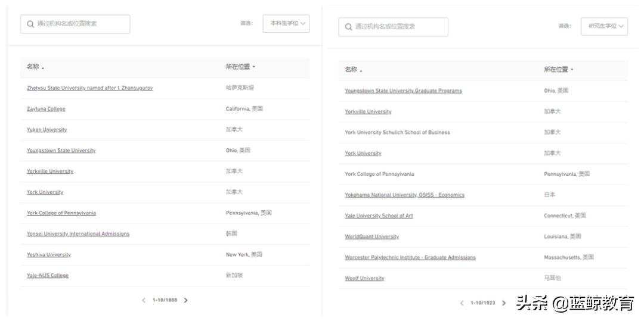The image size is (644, 321).
Task: Click 日本 location cell
Action: click(x=550, y=195)
